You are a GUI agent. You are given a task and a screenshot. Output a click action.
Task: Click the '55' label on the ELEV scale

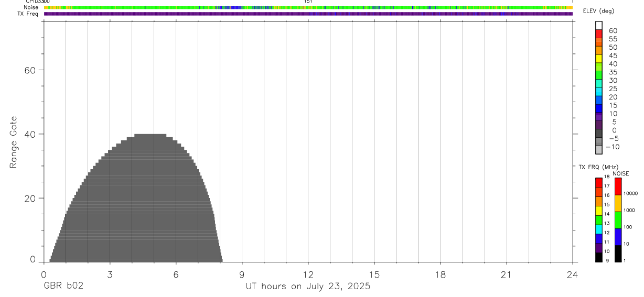(x=613, y=39)
